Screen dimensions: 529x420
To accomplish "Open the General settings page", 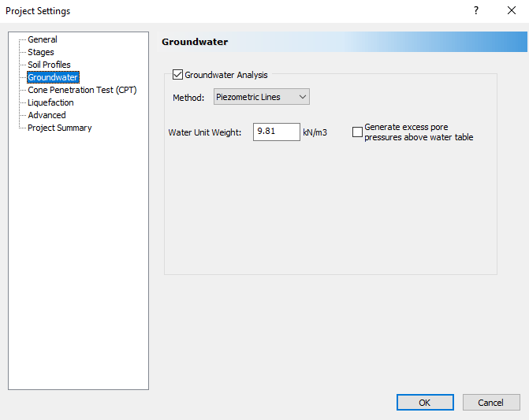I will [x=43, y=39].
